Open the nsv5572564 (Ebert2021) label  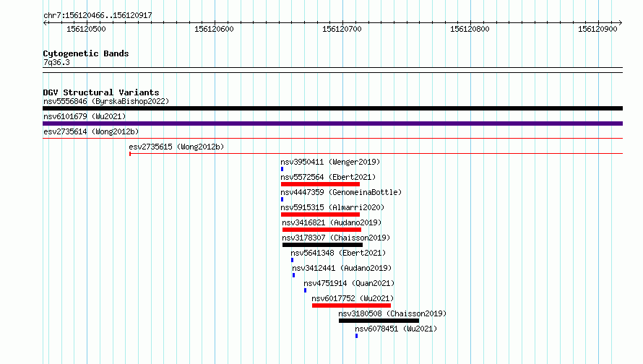point(328,177)
